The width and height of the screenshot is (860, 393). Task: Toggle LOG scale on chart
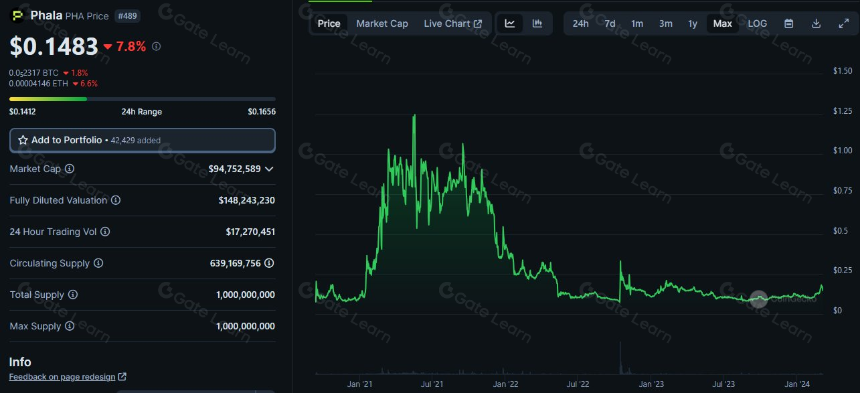point(757,24)
